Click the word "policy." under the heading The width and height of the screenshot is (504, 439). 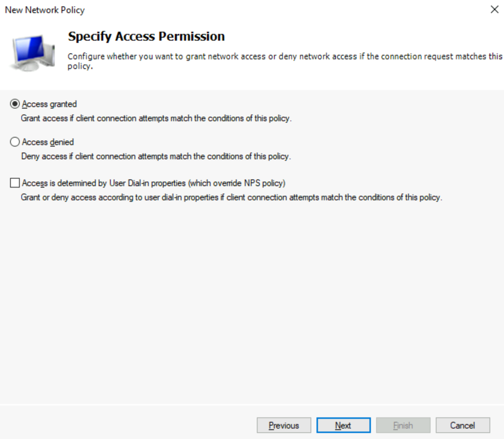[80, 66]
